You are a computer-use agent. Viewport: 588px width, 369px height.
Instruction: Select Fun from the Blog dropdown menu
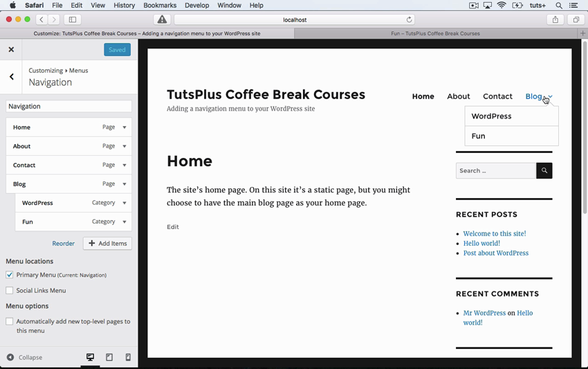511,136
